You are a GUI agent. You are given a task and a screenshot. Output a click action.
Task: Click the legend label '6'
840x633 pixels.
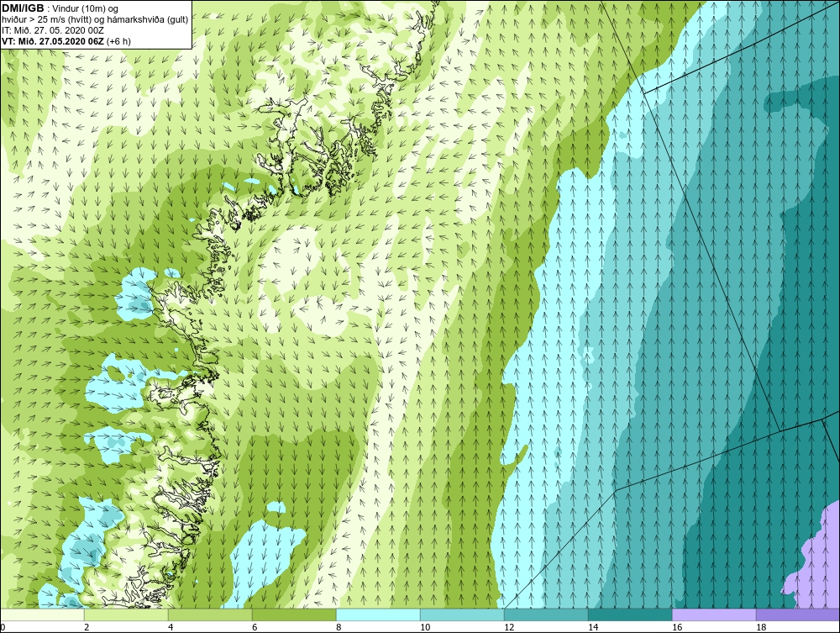pyautogui.click(x=255, y=627)
